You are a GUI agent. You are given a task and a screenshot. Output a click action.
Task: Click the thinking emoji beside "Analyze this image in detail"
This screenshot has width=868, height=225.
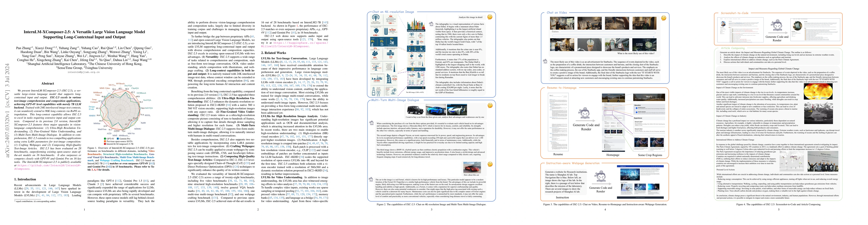click(x=490, y=17)
